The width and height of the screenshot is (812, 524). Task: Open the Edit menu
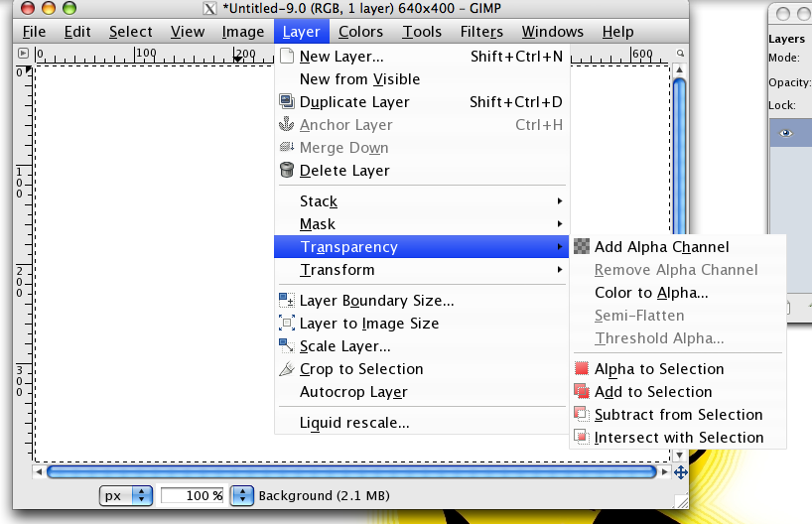[x=77, y=32]
